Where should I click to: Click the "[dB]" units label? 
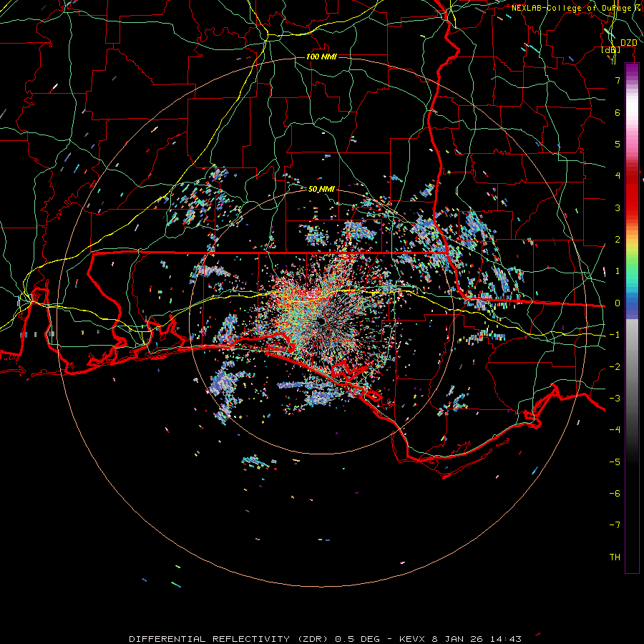click(x=610, y=50)
